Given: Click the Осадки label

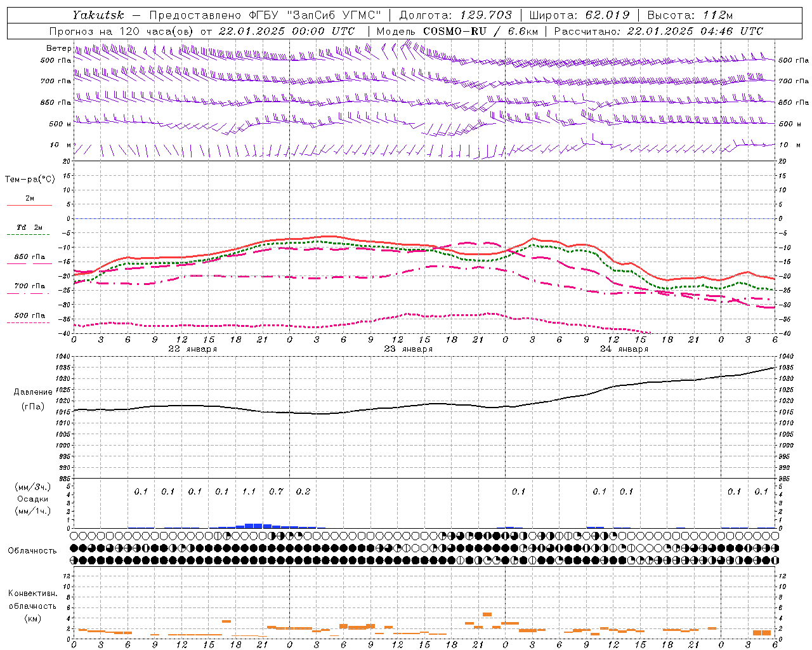Looking at the screenshot, I should point(32,499).
